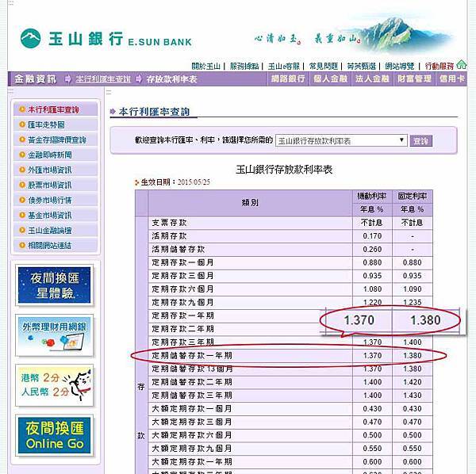Image resolution: width=476 pixels, height=474 pixels.
Task: Click 定期存款一個月 row label
Action: click(182, 262)
